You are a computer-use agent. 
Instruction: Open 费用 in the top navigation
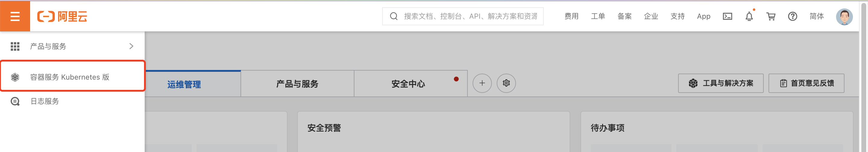click(571, 16)
